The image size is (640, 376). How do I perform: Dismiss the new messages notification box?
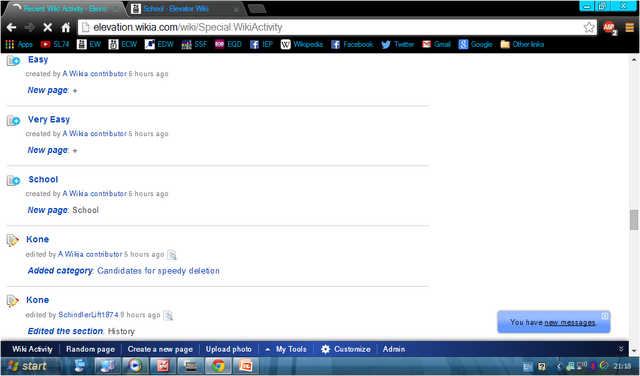605,316
